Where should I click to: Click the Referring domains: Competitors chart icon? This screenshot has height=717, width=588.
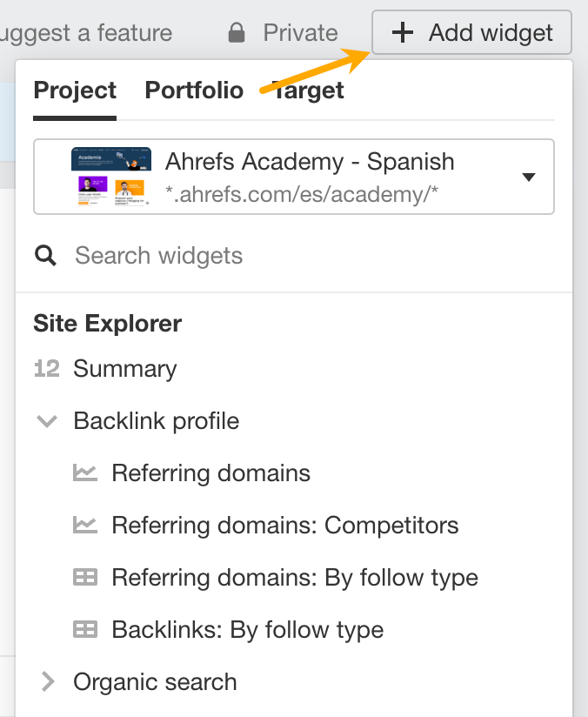click(85, 526)
